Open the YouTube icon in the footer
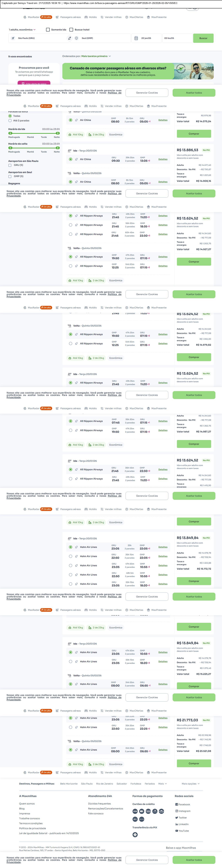Screen dimensions: 222x868 pos(177,831)
